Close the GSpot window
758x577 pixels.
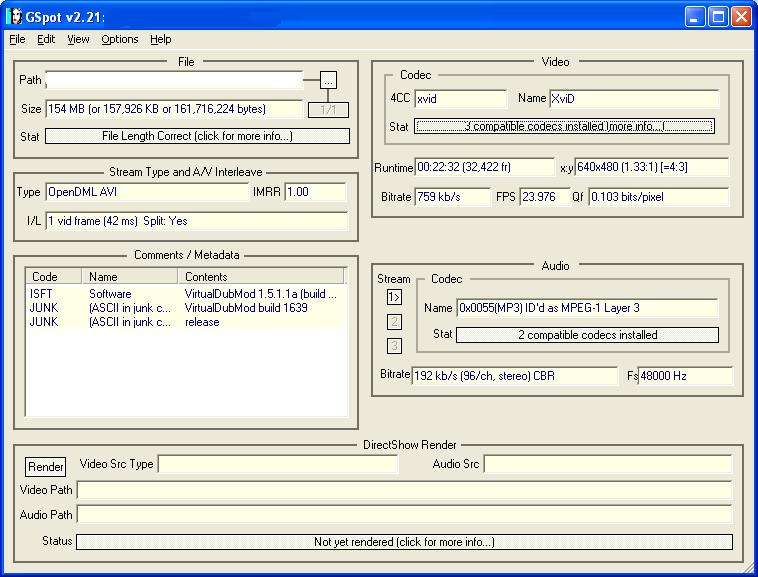(x=741, y=17)
